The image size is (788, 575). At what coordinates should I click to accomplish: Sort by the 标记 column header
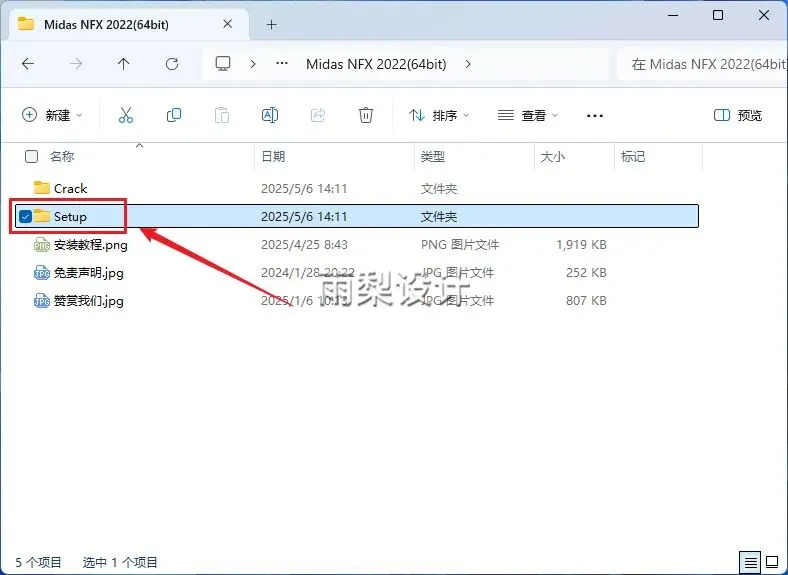[x=633, y=156]
